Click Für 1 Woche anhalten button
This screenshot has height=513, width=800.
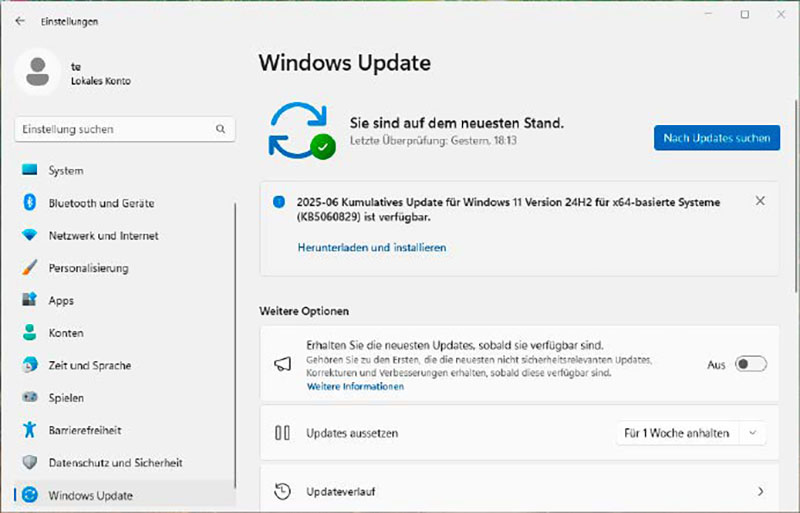(677, 433)
